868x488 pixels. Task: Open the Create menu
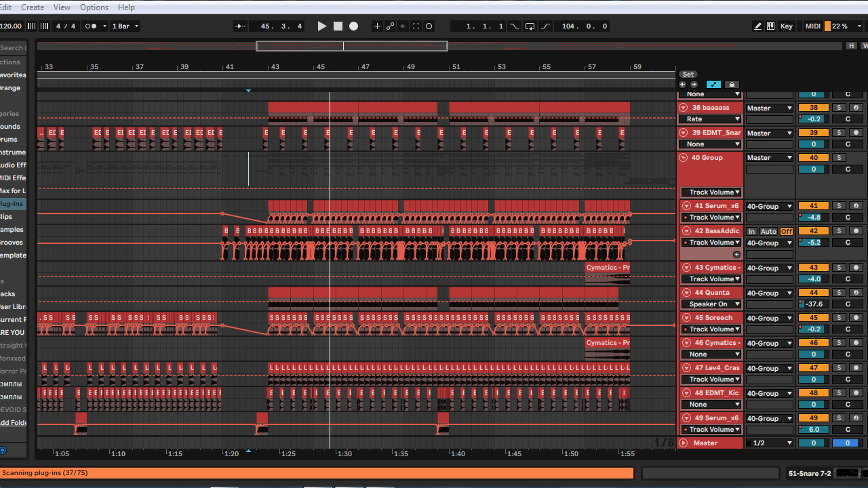point(33,7)
